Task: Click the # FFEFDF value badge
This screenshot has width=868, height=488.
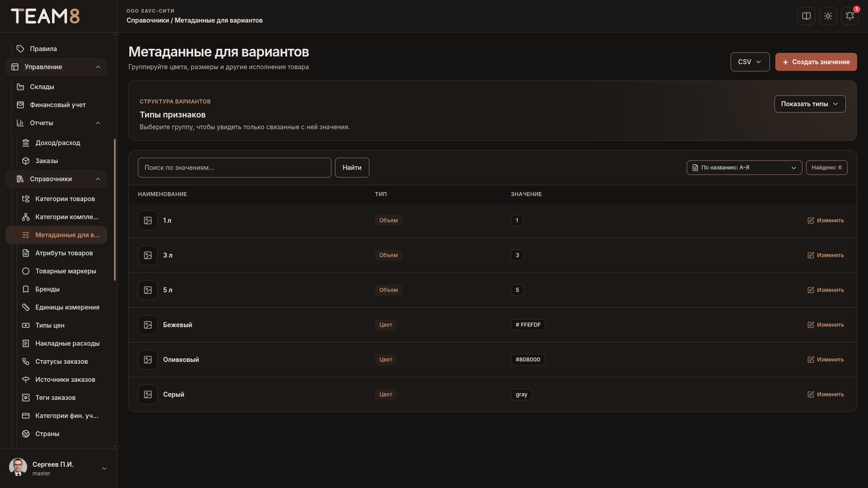Action: tap(528, 325)
